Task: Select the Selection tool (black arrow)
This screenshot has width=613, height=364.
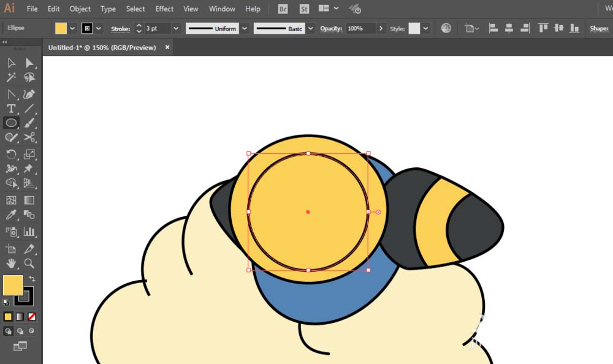Action: pos(11,63)
